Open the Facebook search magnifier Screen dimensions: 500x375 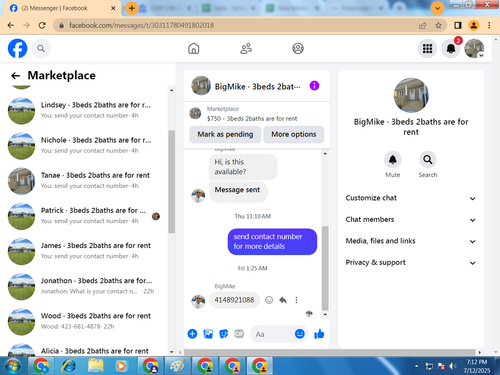[x=41, y=49]
